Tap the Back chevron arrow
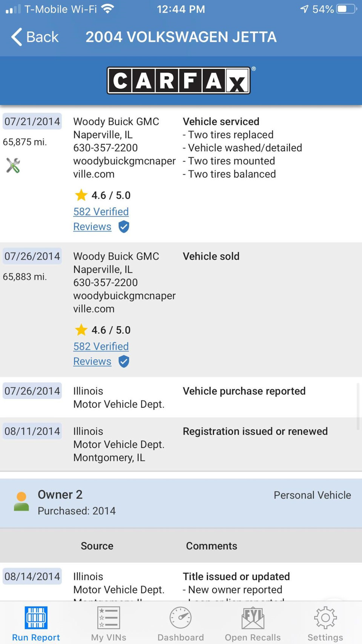The width and height of the screenshot is (362, 644). (x=17, y=37)
